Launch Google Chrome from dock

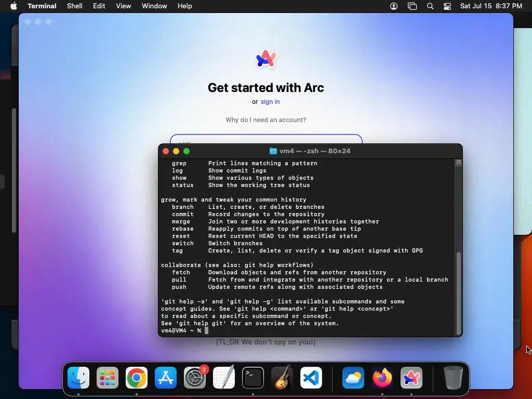click(137, 378)
